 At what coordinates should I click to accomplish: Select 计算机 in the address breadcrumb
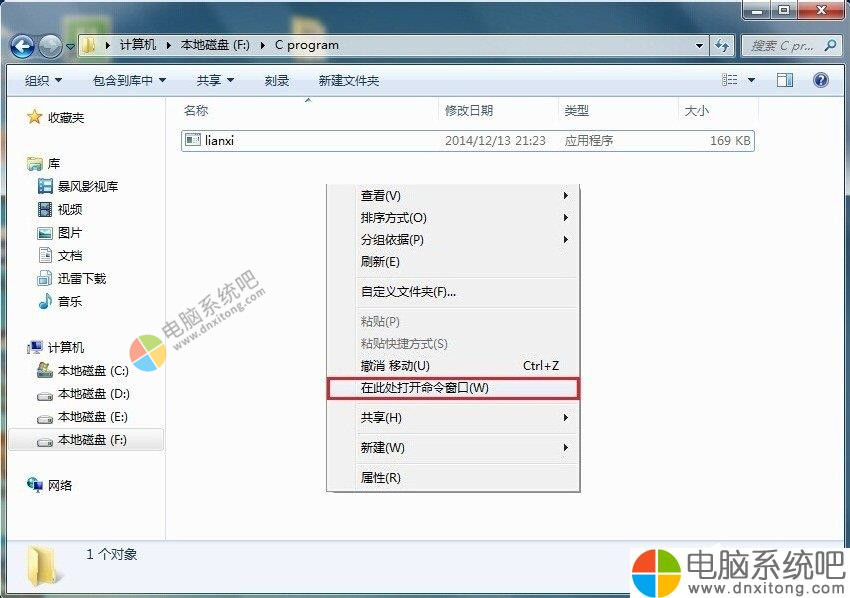tap(138, 45)
